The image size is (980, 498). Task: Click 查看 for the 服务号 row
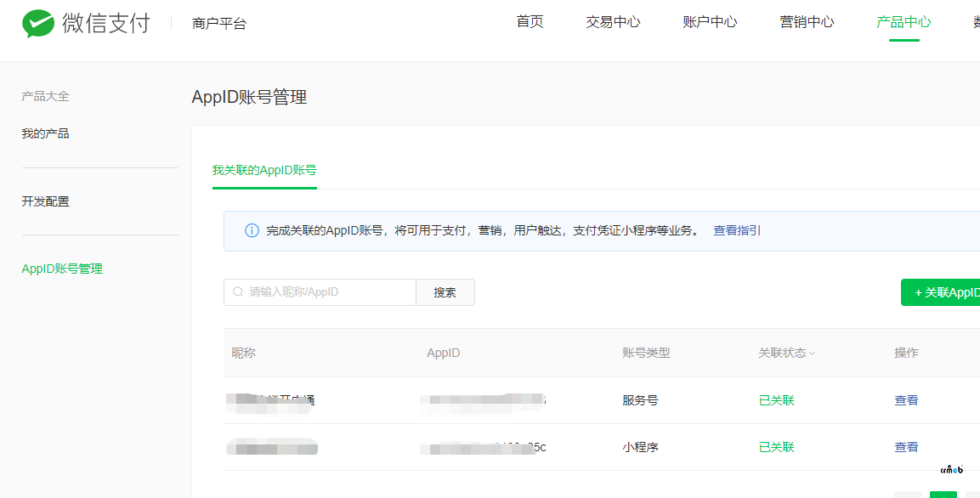click(x=906, y=400)
